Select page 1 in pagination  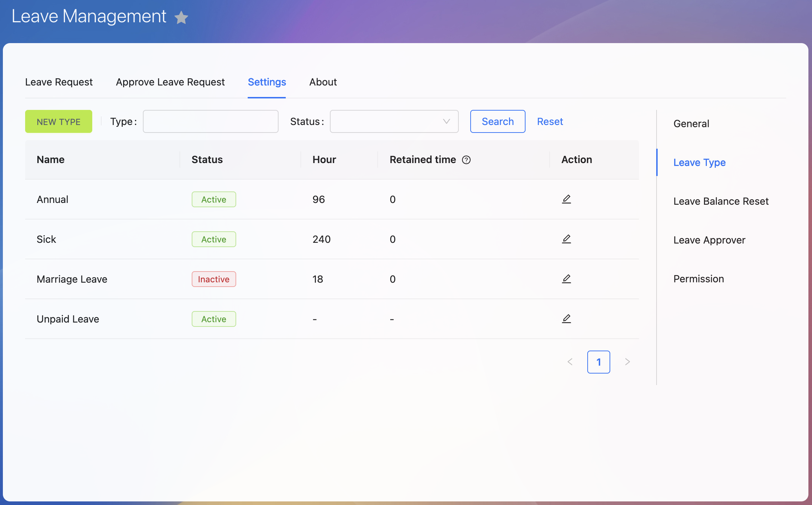click(x=598, y=362)
